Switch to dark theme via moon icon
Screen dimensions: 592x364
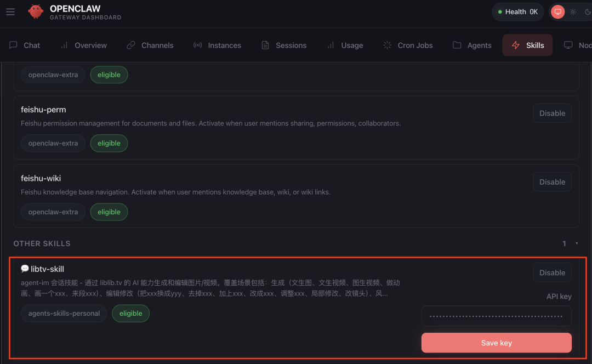coord(588,12)
